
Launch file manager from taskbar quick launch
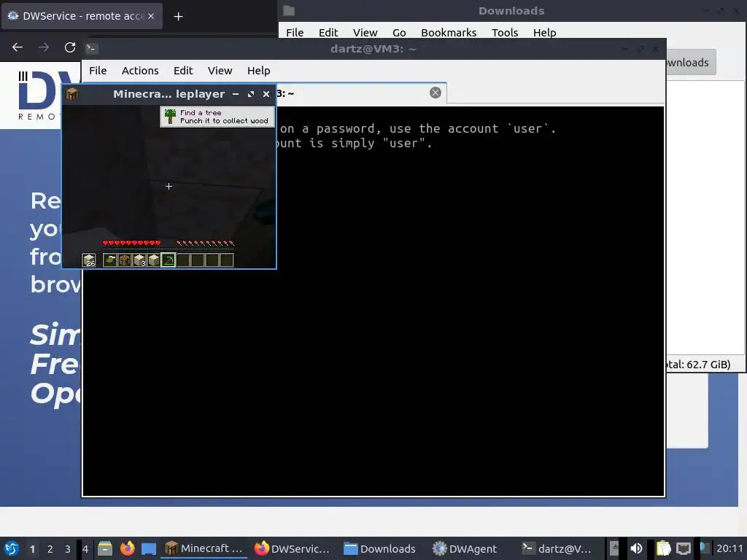[105, 548]
